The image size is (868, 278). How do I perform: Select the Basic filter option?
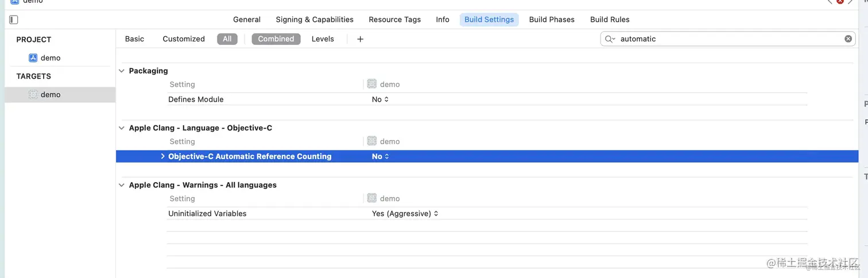pos(134,39)
